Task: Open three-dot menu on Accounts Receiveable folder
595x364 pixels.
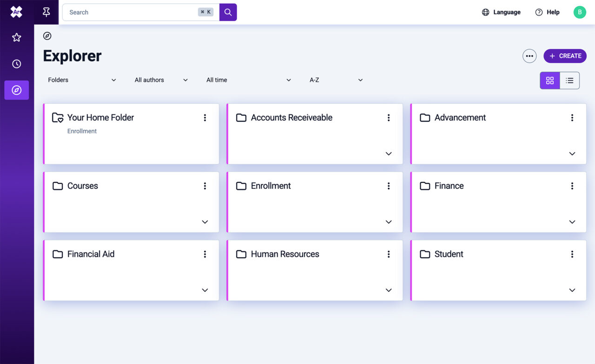Action: [389, 118]
